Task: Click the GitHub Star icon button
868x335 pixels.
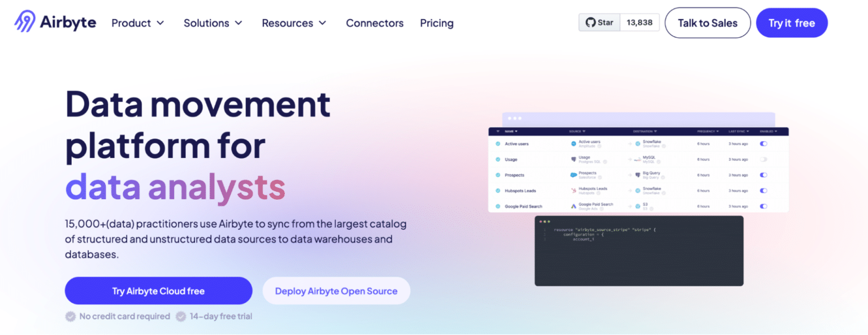Action: (x=600, y=23)
